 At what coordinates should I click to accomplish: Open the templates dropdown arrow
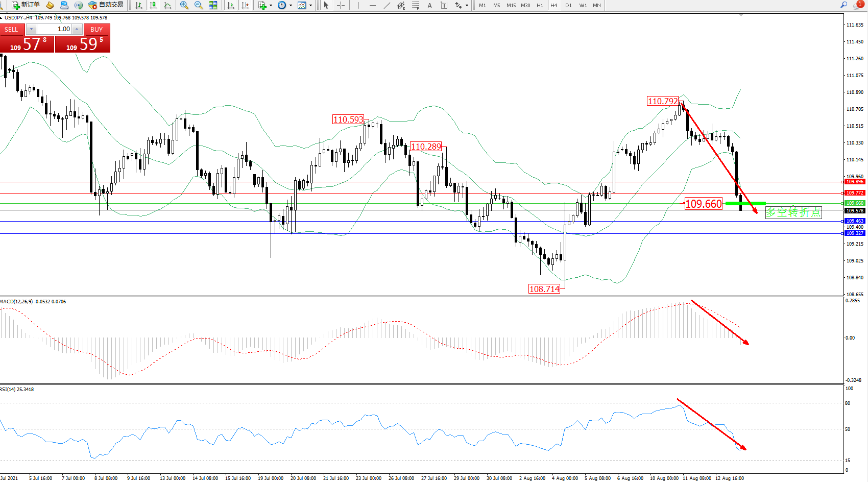(x=310, y=6)
